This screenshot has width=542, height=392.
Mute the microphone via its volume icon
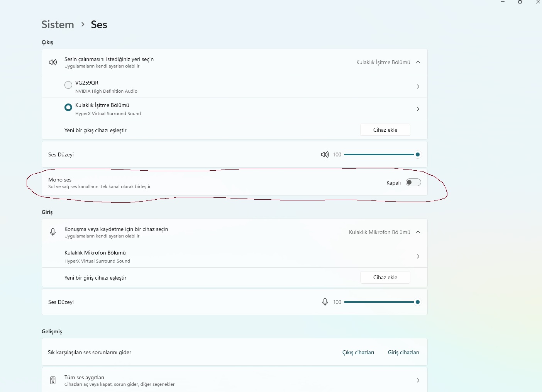[x=325, y=302]
